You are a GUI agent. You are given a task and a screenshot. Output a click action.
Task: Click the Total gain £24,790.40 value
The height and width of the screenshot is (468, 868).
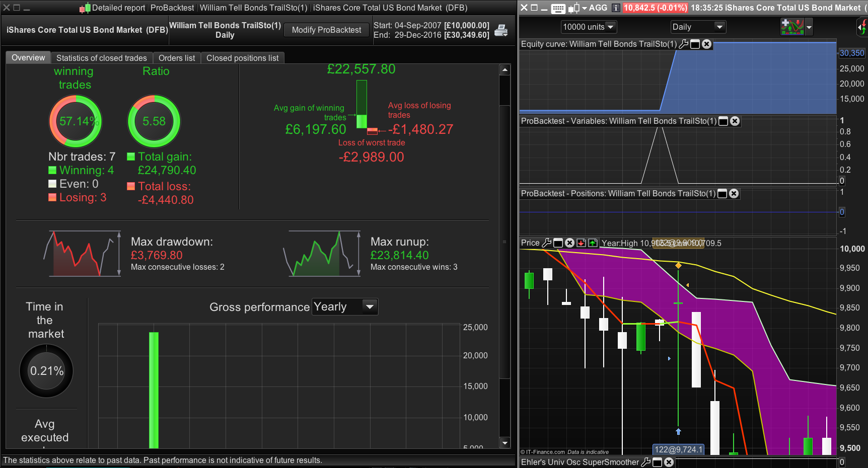(167, 171)
